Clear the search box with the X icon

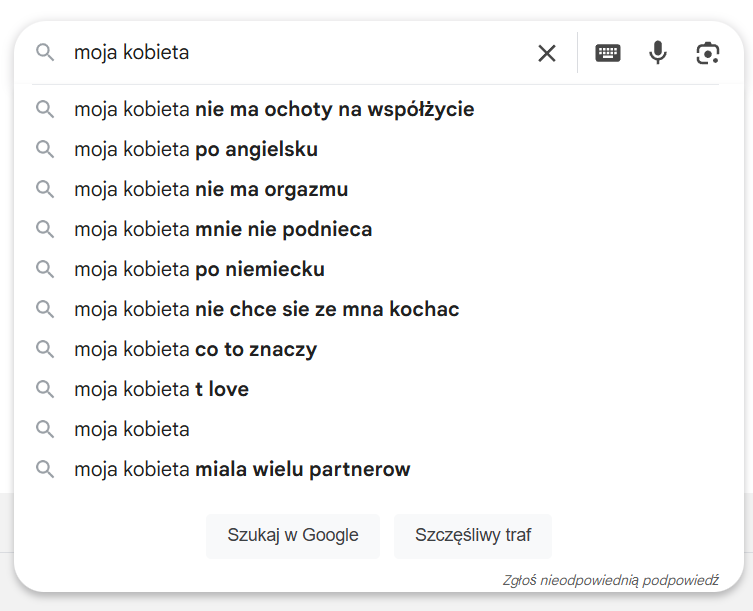pos(547,53)
